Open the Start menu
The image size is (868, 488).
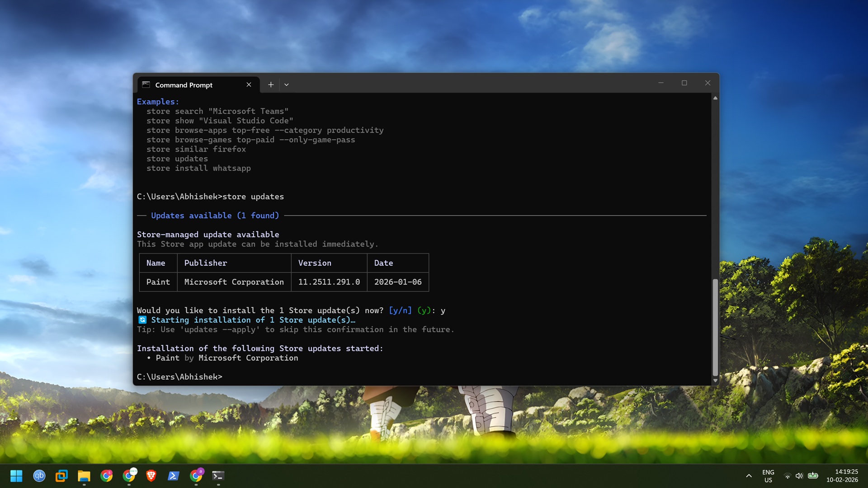pyautogui.click(x=16, y=476)
